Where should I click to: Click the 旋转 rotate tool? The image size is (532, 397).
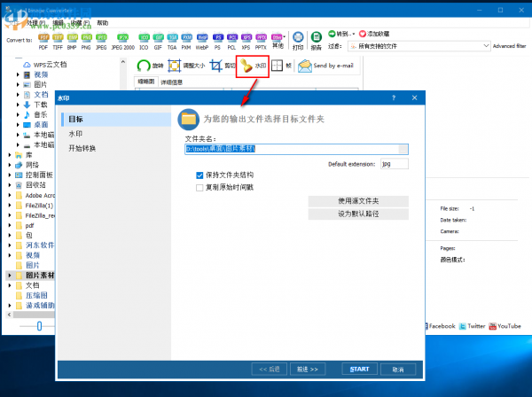click(x=150, y=66)
